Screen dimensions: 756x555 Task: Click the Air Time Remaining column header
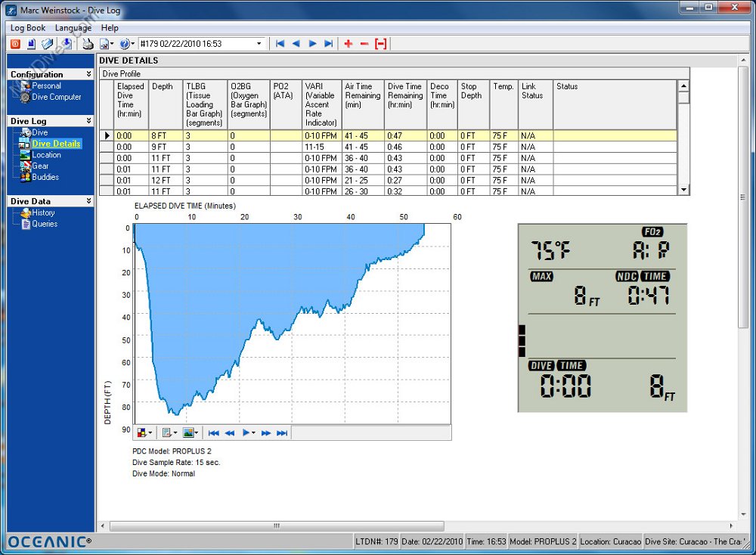(363, 104)
